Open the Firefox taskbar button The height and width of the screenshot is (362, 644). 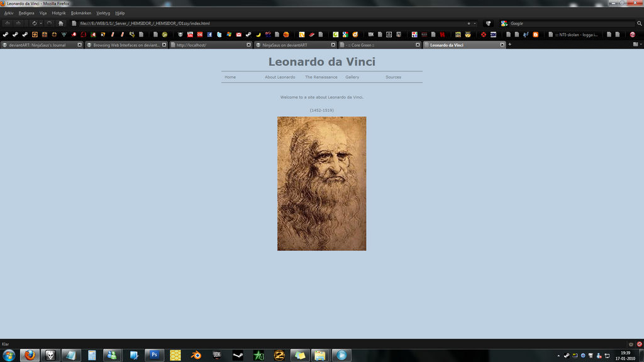[30, 355]
